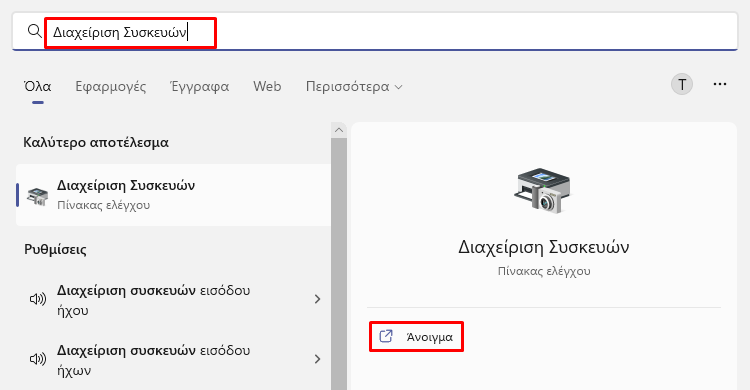Open Διαχείριση συσκευών εισόδου ήχων setting

(173, 360)
